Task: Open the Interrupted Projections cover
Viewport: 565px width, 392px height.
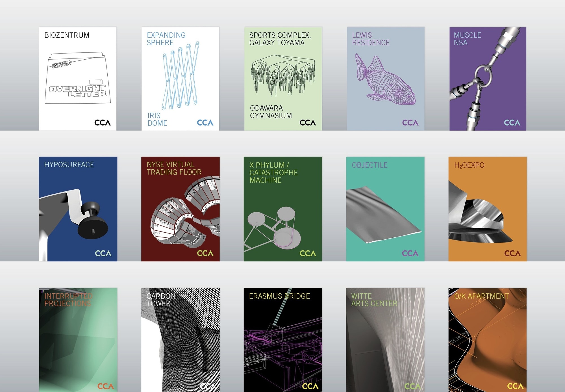Action: [78, 340]
